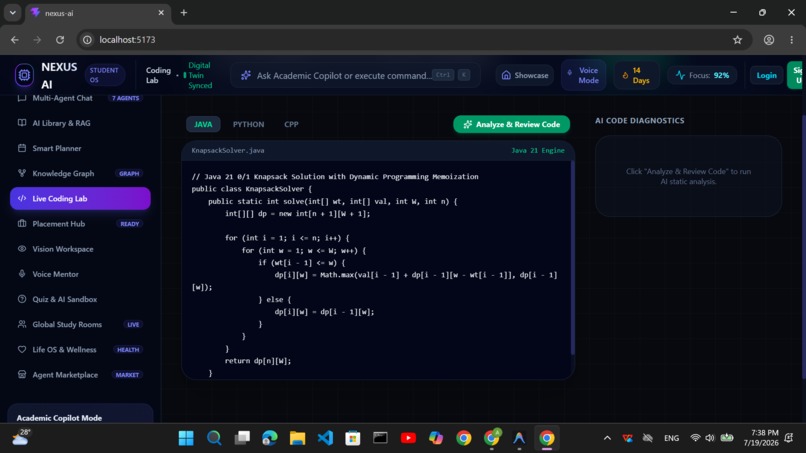Click the flame streak icon
Viewport: 806px width, 453px height.
[625, 76]
